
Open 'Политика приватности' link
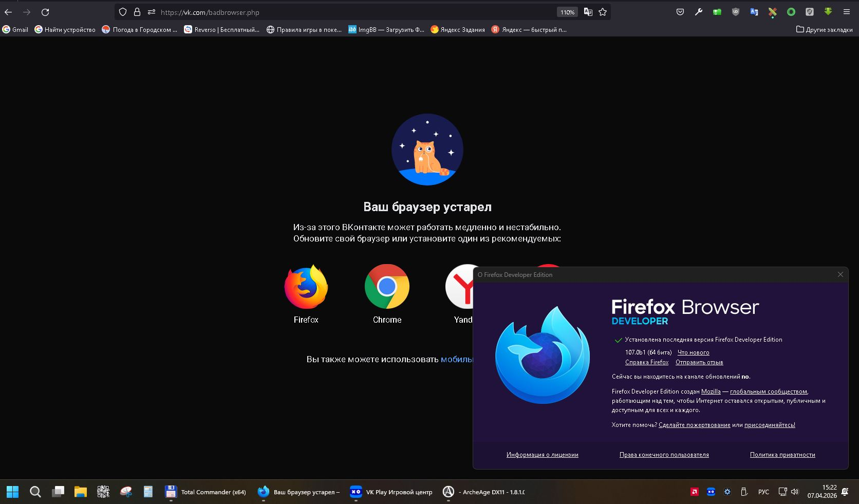point(782,455)
